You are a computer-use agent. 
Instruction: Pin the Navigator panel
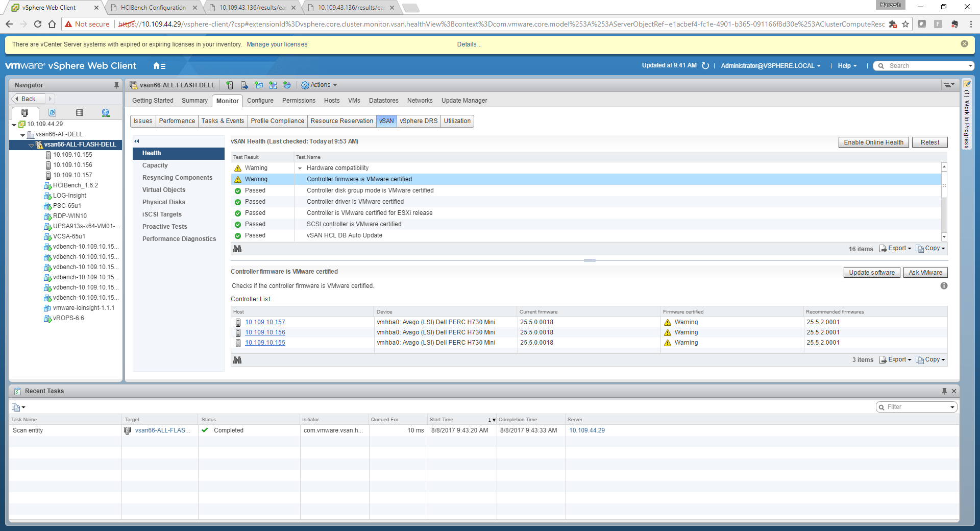click(x=116, y=85)
